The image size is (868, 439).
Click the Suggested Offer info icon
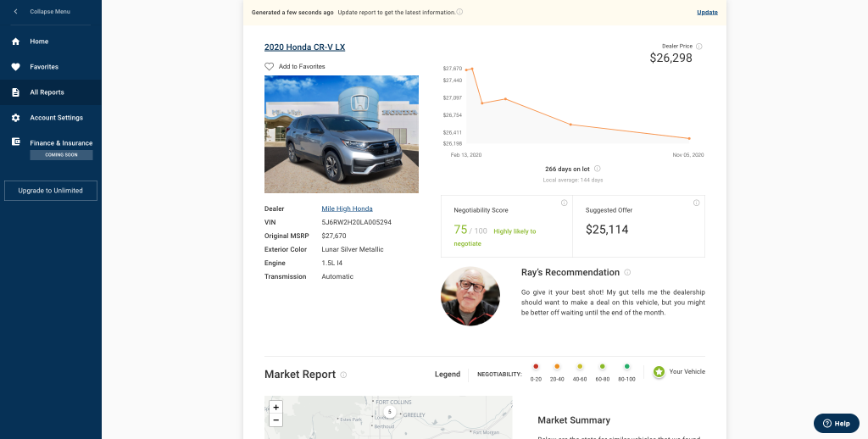(x=697, y=203)
